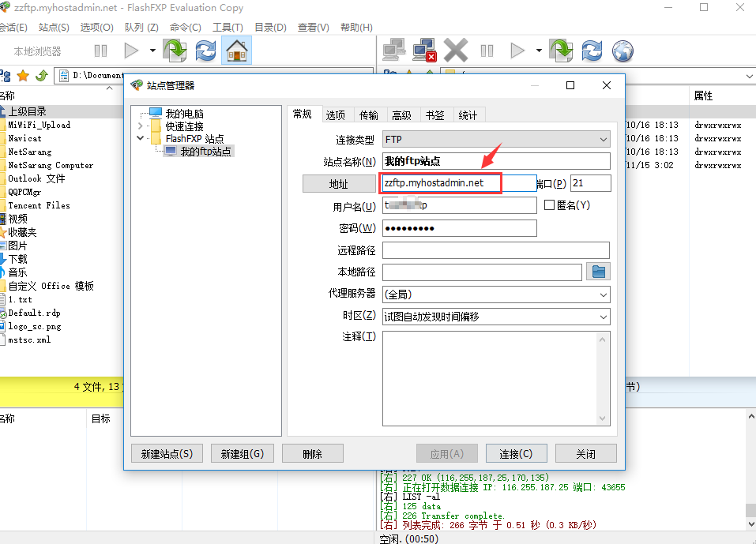Select 我的ftp站点 in the site tree
756x544 pixels.
(205, 151)
